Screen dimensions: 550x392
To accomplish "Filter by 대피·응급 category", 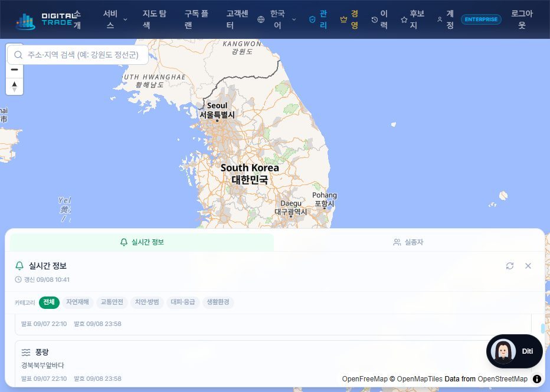I will point(183,302).
